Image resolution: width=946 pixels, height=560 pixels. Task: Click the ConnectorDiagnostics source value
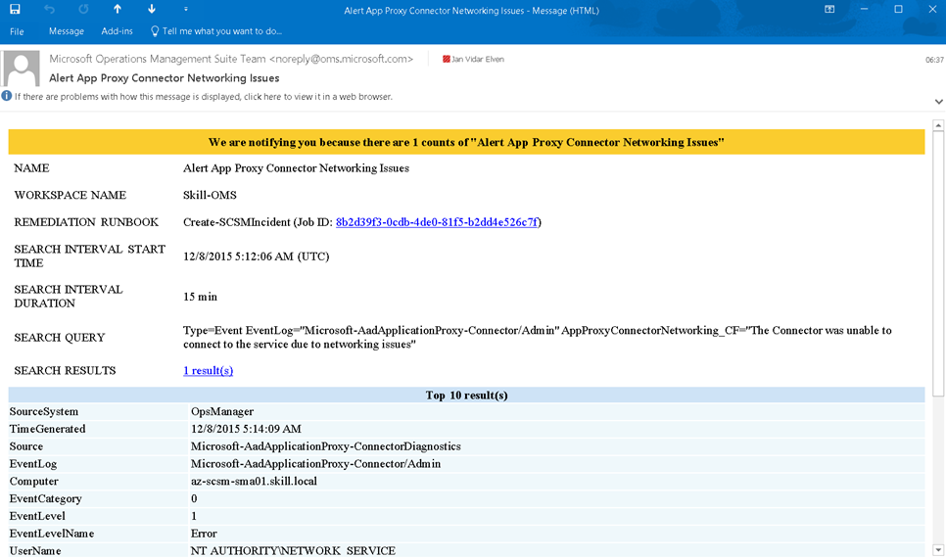click(x=326, y=446)
